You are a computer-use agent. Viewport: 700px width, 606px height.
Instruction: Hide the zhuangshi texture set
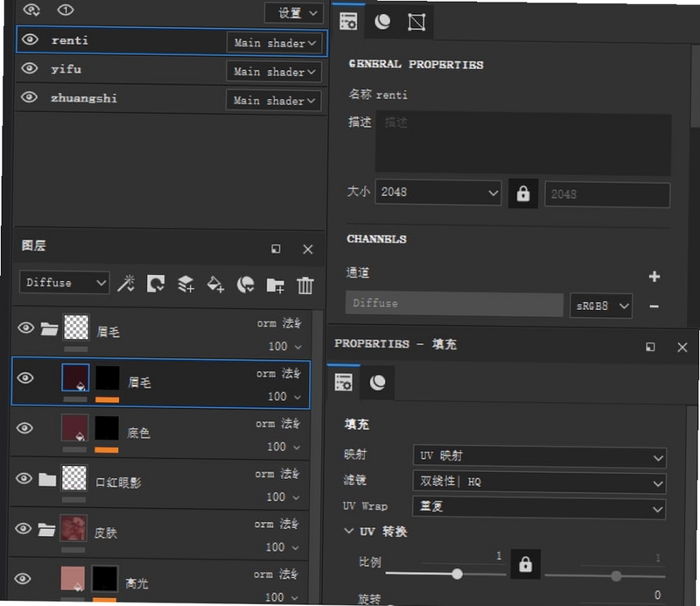click(x=29, y=97)
